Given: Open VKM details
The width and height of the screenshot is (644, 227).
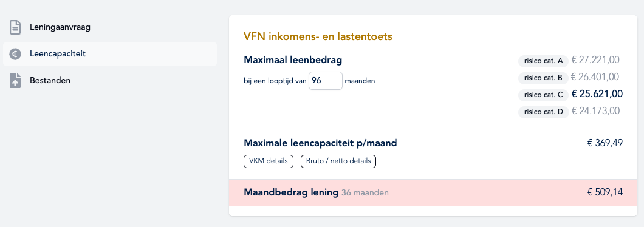Looking at the screenshot, I should 269,161.
